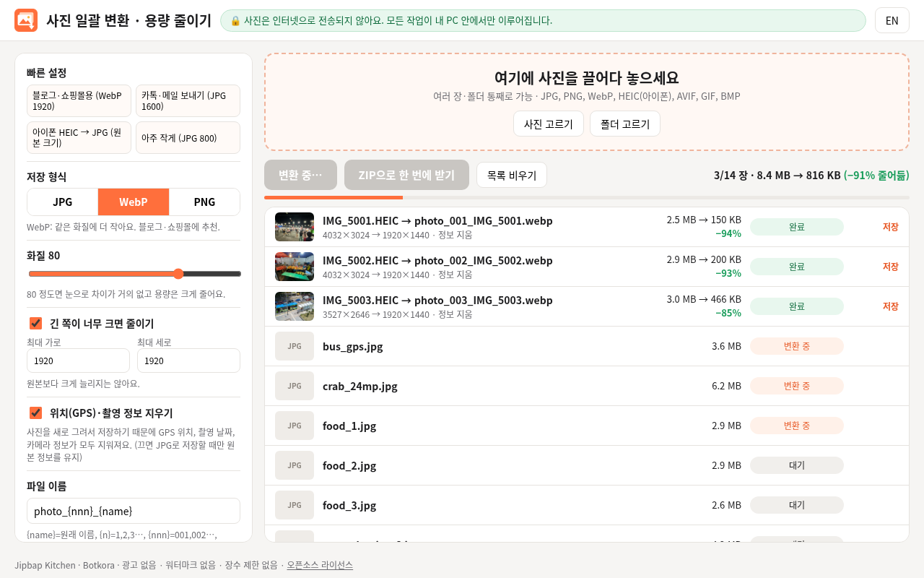
Task: Click '완료' status badge of IMG_5003
Action: click(797, 306)
